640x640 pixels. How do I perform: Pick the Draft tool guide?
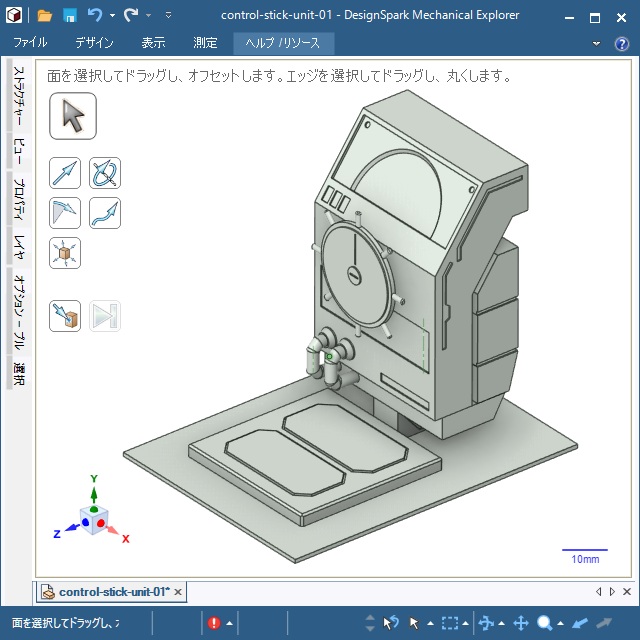pos(65,213)
